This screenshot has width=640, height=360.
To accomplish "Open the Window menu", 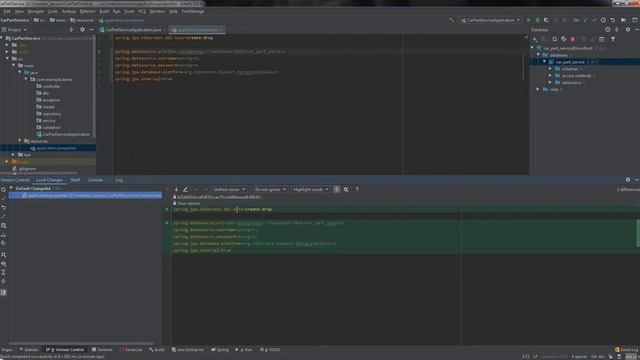I will click(157, 11).
